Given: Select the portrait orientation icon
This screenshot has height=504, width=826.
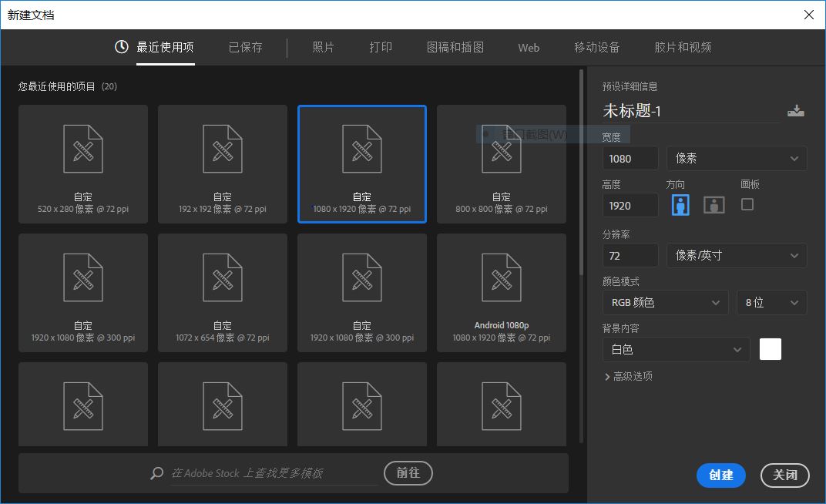Looking at the screenshot, I should tap(679, 204).
